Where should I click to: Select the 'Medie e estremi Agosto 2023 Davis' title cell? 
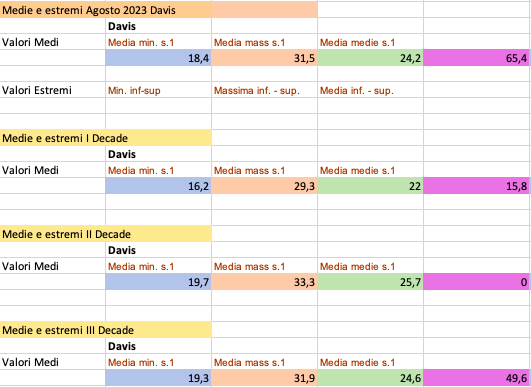[106, 10]
